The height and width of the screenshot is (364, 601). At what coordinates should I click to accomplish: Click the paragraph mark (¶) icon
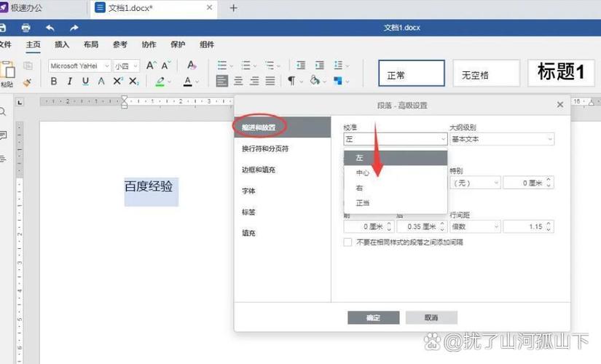pyautogui.click(x=291, y=81)
